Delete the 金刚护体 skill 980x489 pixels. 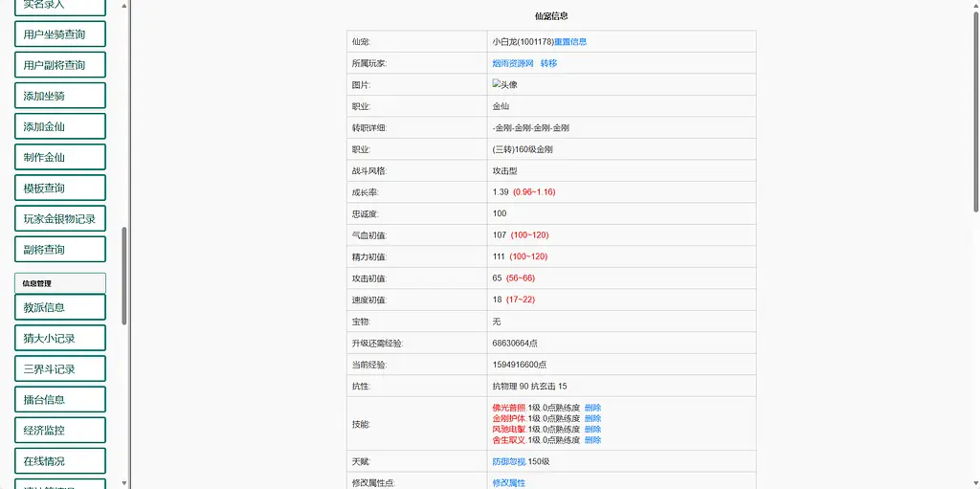pyautogui.click(x=592, y=418)
